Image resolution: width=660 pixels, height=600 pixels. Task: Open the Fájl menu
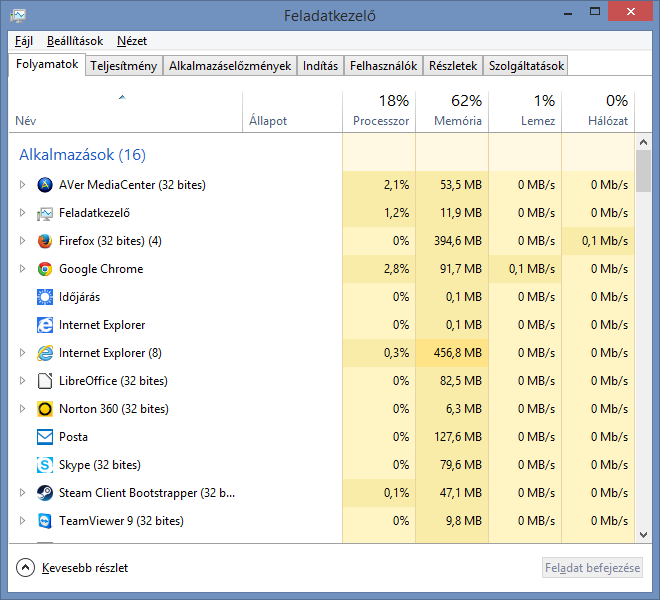click(24, 41)
